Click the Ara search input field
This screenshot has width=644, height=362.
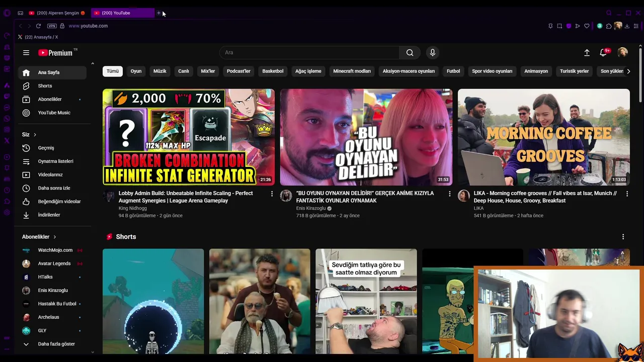[309, 52]
